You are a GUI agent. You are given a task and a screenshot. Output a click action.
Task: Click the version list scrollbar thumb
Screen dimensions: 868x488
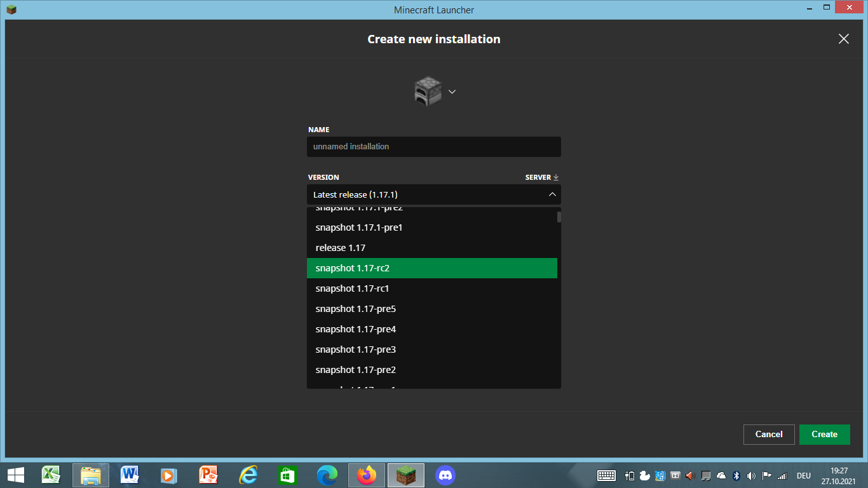click(x=559, y=217)
